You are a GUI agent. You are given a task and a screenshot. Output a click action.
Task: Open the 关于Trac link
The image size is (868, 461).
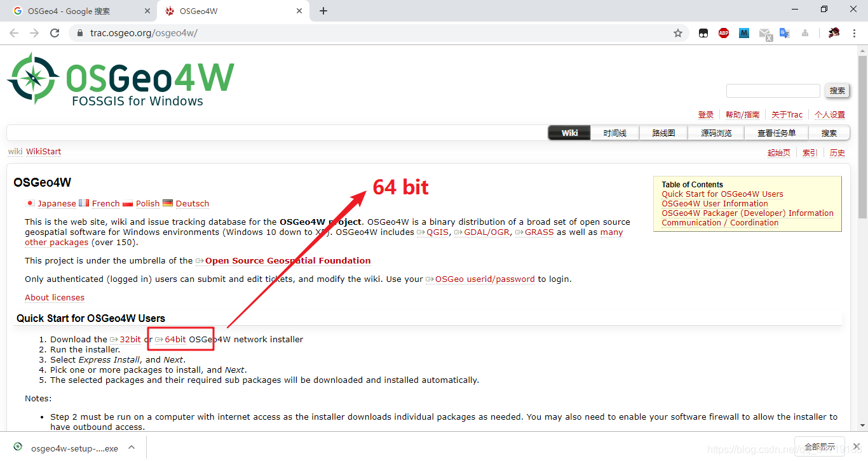[x=787, y=115]
